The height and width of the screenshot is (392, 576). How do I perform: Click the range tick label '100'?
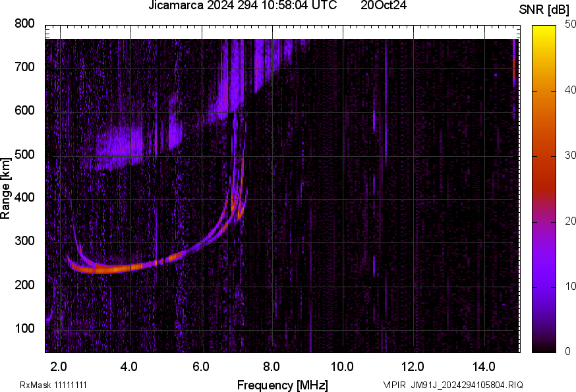click(24, 328)
